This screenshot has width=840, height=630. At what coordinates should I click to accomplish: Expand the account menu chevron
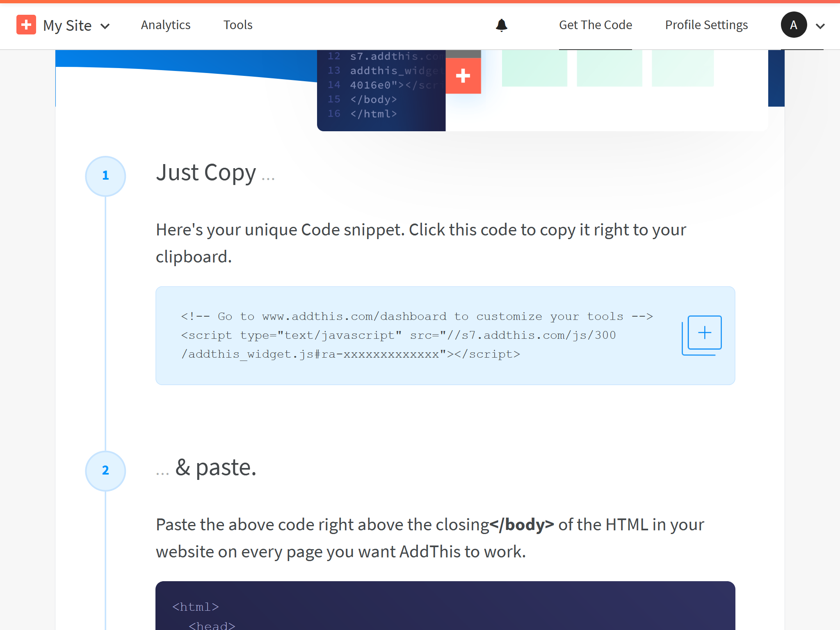pos(820,26)
